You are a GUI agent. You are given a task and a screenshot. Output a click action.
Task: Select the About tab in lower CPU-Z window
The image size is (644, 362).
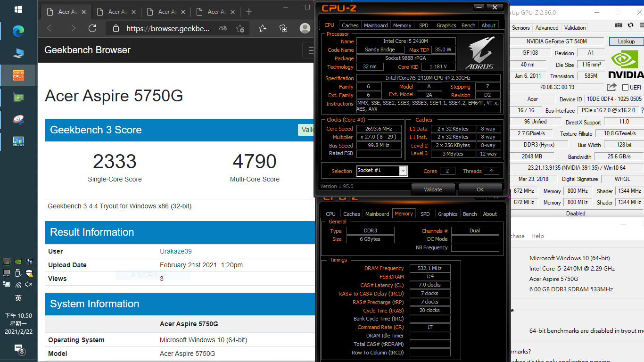tap(490, 214)
